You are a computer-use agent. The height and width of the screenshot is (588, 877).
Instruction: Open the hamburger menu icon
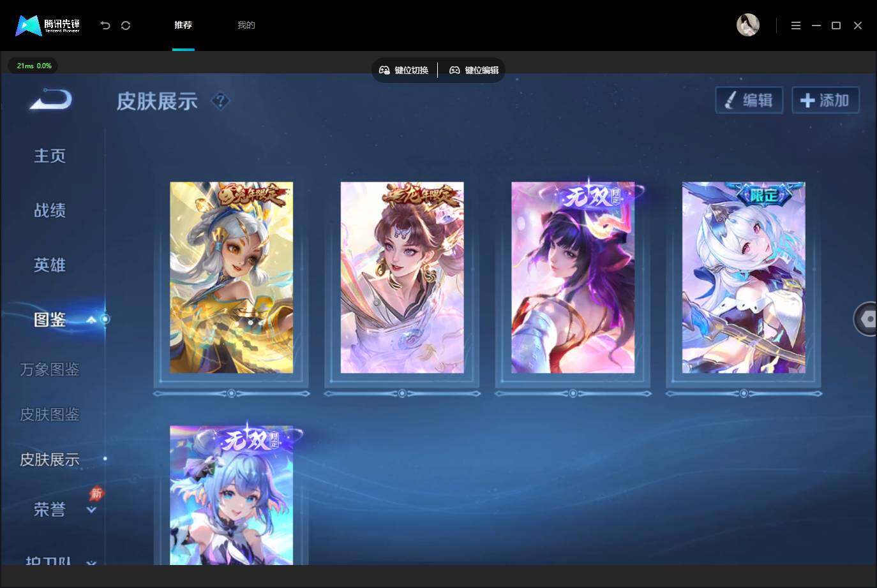(795, 26)
